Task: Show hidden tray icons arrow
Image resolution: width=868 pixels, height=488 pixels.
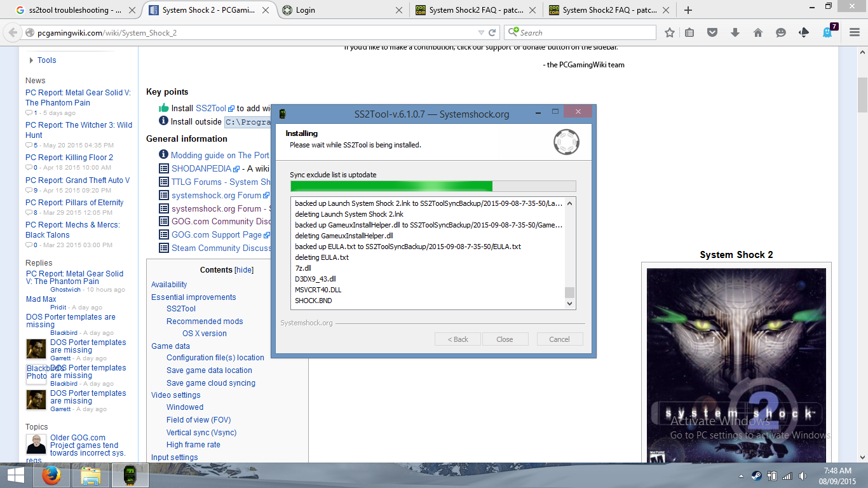Action: 741,476
